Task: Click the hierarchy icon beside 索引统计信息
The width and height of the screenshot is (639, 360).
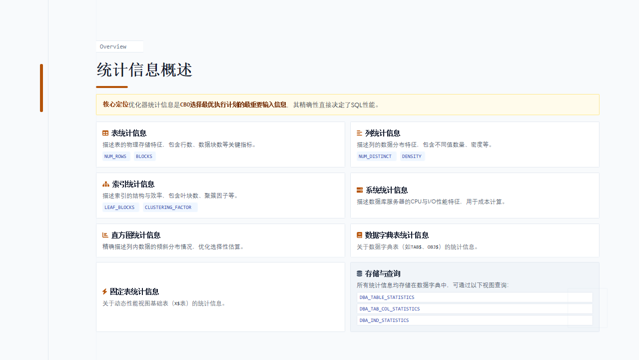Action: (106, 184)
